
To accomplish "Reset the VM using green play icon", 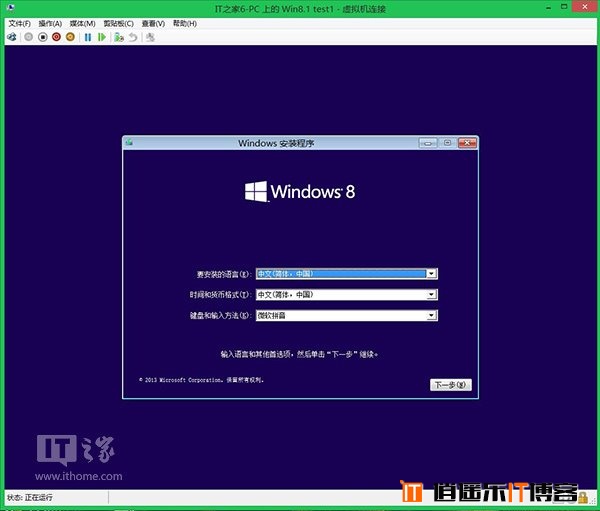I will [x=101, y=37].
